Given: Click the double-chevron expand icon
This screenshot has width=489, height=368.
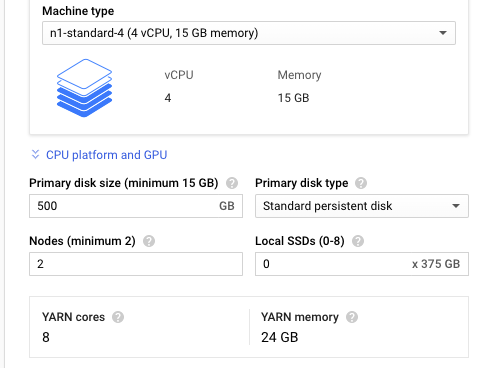Looking at the screenshot, I should tap(35, 155).
